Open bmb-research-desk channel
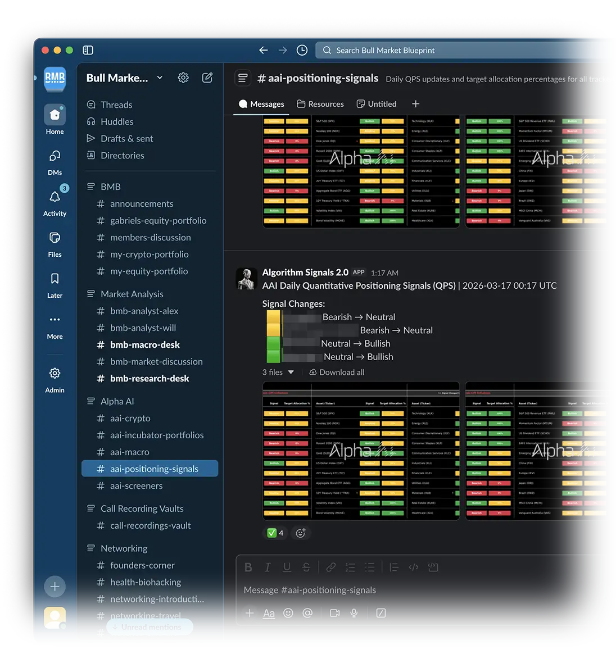 tap(149, 379)
